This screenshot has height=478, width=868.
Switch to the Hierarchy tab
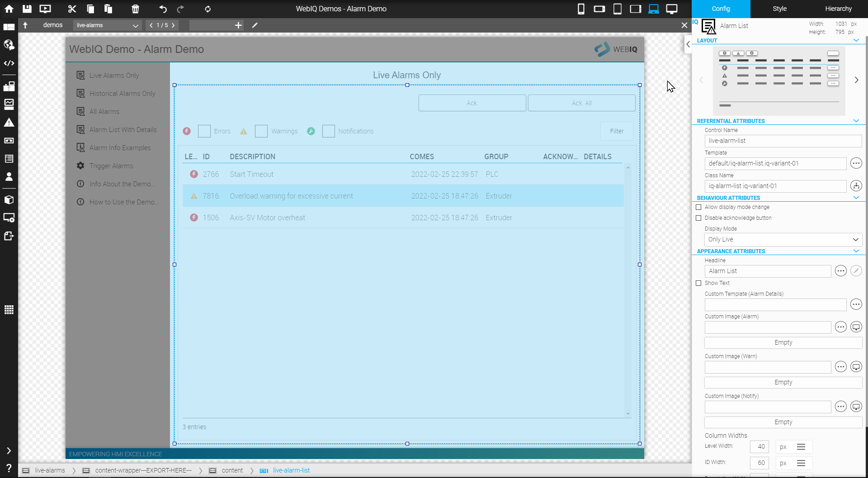tap(838, 9)
